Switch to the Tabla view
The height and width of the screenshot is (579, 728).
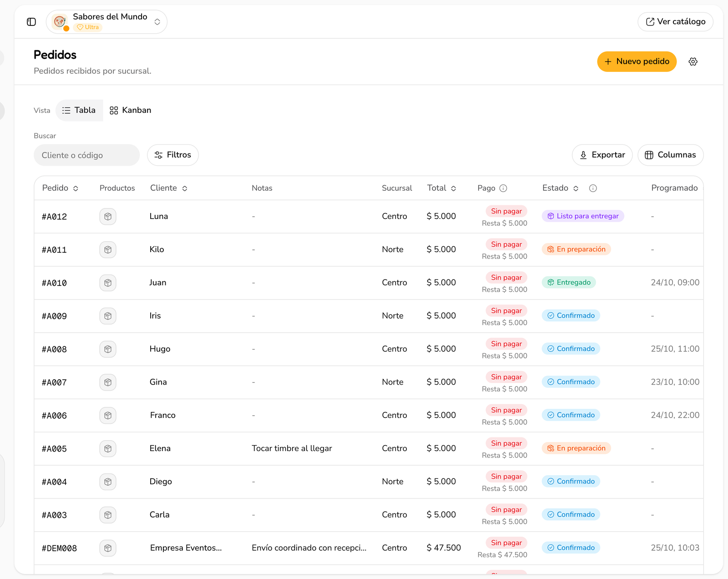79,111
